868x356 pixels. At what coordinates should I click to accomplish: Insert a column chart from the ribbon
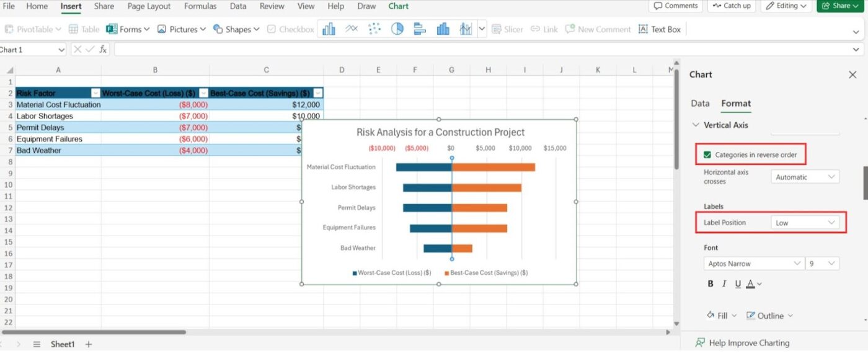point(329,29)
